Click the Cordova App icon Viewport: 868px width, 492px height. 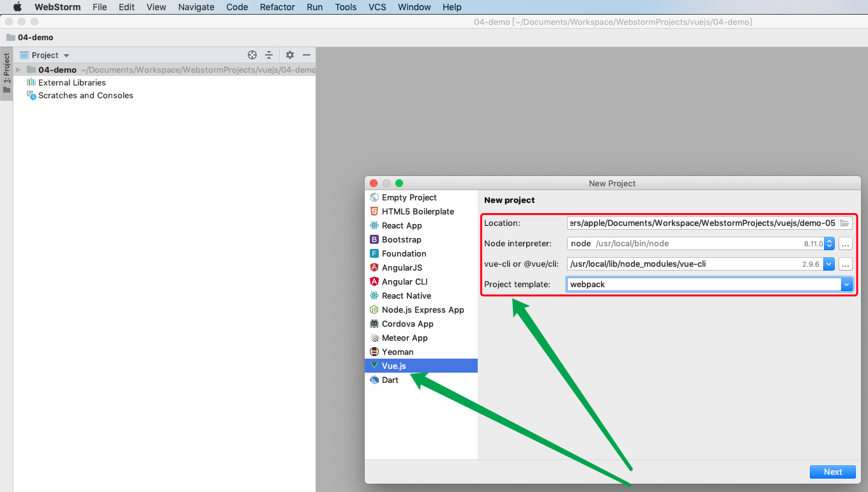(374, 324)
